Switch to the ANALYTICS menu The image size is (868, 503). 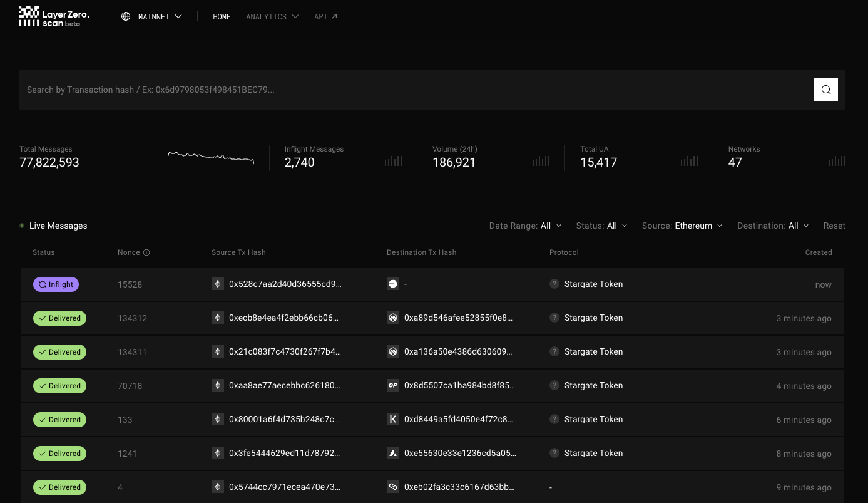(272, 17)
